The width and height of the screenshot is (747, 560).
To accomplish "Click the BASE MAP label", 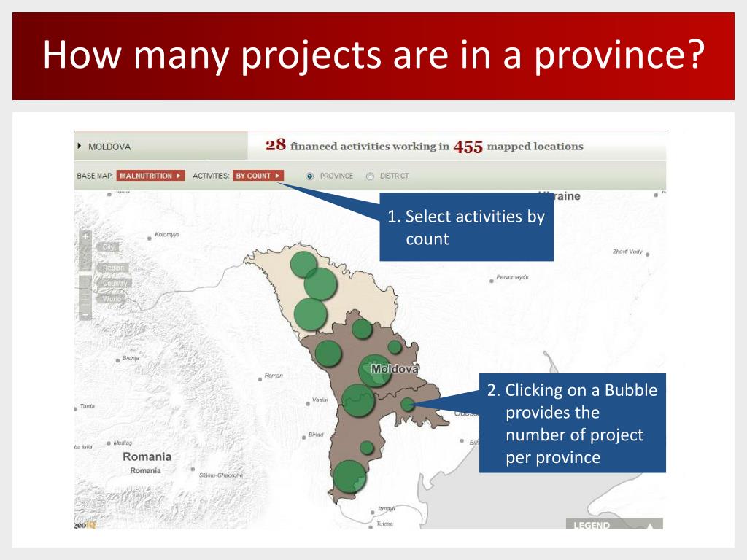I will 94,176.
